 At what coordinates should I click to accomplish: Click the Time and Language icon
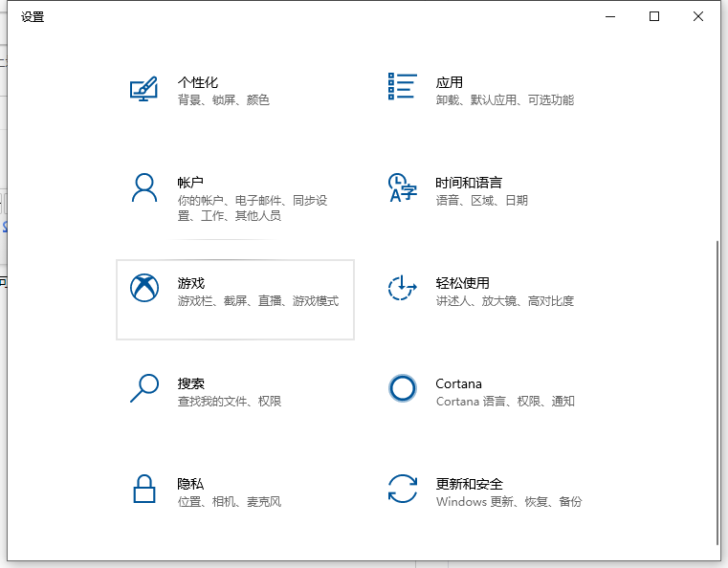[x=401, y=187]
